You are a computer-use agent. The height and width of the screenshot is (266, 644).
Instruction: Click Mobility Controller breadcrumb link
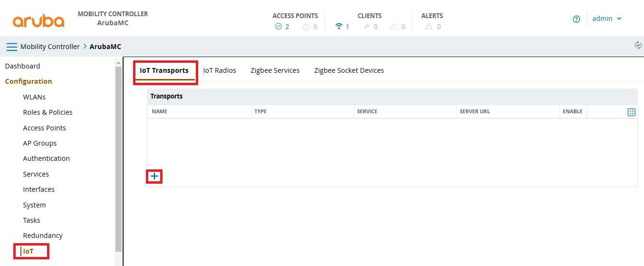pos(50,47)
